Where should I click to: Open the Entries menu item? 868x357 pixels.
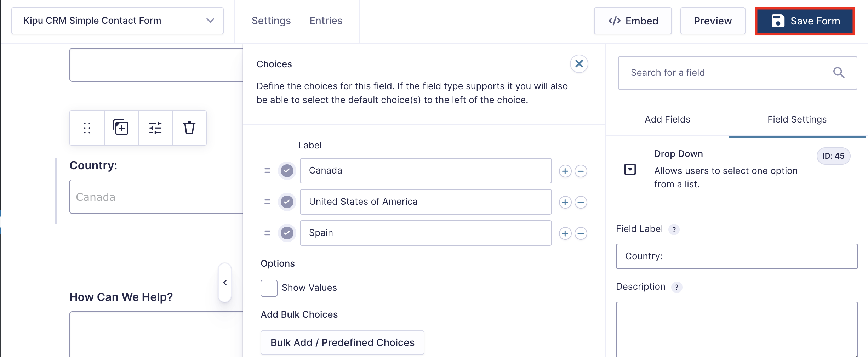(x=326, y=21)
